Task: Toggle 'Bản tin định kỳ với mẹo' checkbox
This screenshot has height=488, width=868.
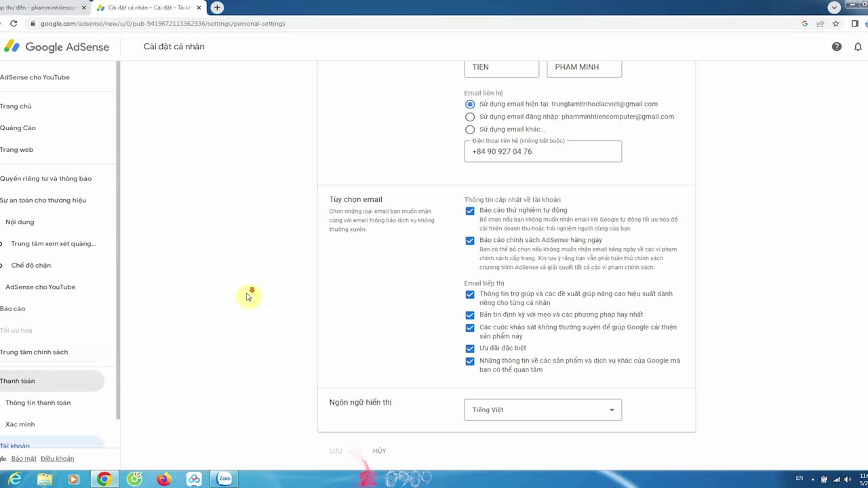Action: tap(470, 315)
